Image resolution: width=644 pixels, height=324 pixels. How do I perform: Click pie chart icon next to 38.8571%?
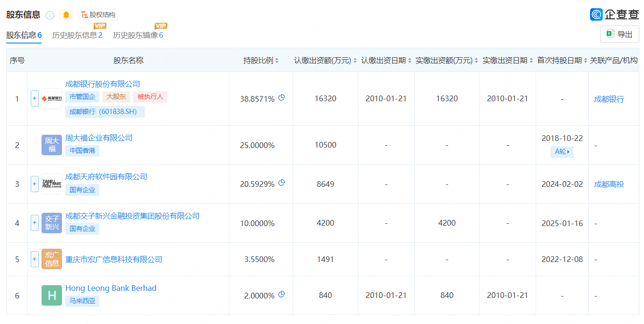[x=282, y=98]
